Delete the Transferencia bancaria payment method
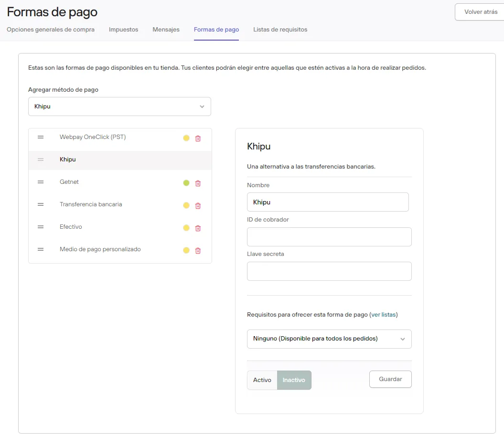This screenshot has width=504, height=436. click(x=198, y=206)
